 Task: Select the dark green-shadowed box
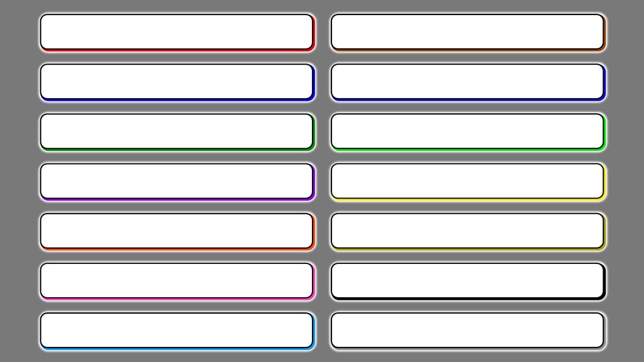tap(177, 131)
